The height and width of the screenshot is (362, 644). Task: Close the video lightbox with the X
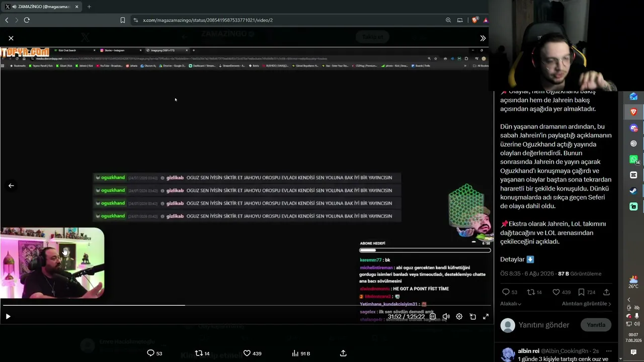[11, 38]
